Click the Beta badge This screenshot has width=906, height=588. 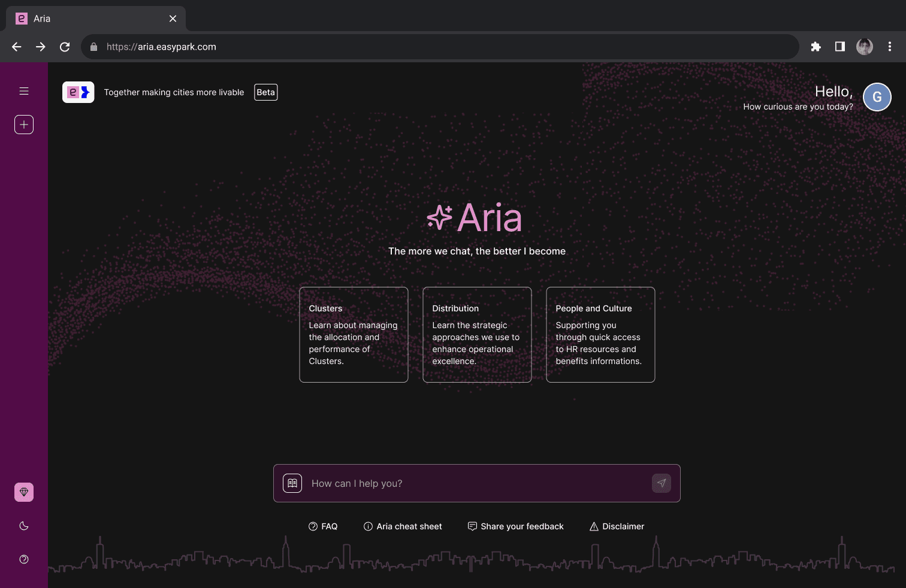click(x=266, y=92)
